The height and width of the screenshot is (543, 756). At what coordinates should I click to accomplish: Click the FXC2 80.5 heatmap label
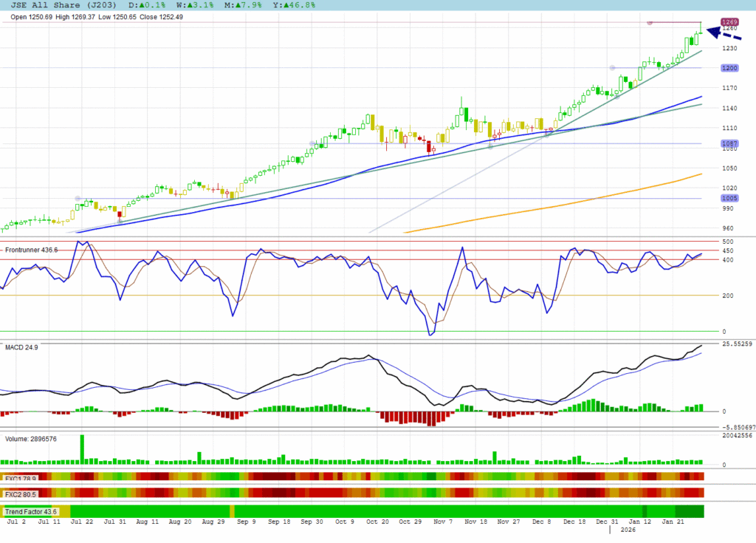(19, 493)
